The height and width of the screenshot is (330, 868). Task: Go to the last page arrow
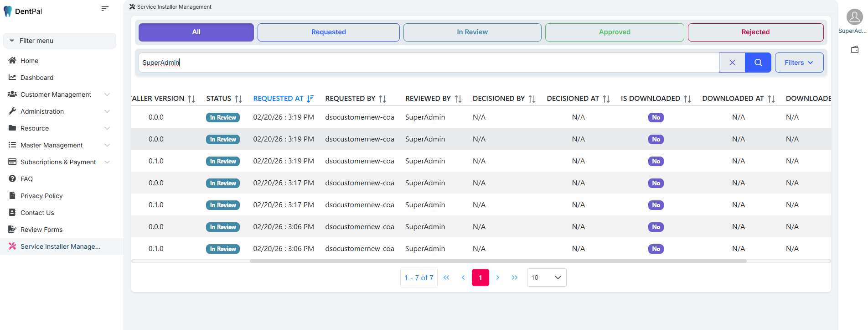[x=515, y=278]
